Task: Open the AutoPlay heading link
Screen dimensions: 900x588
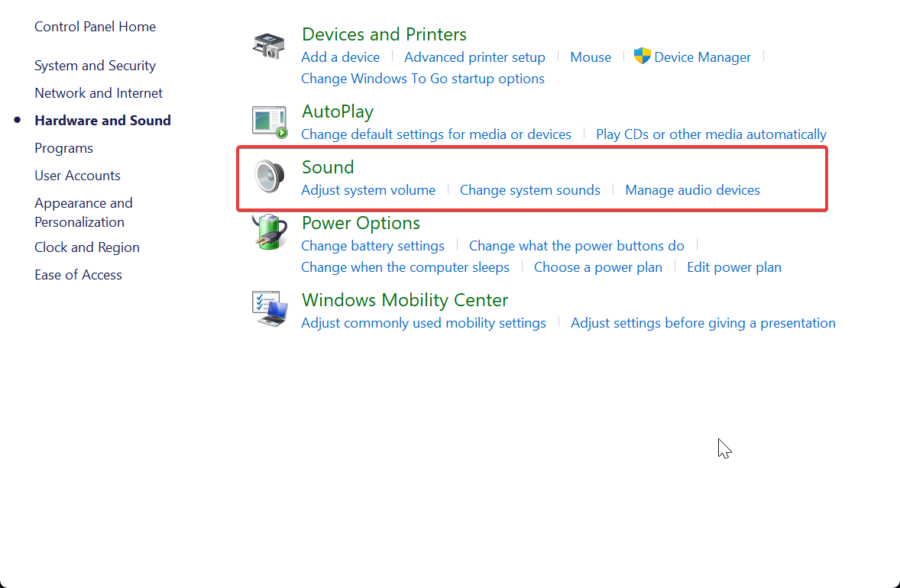Action: pyautogui.click(x=338, y=111)
